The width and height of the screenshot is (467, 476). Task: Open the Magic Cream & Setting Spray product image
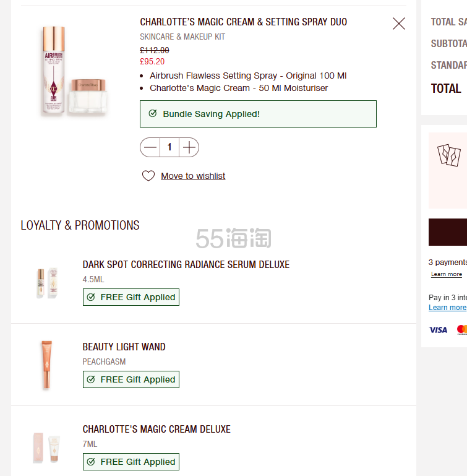[x=75, y=71]
